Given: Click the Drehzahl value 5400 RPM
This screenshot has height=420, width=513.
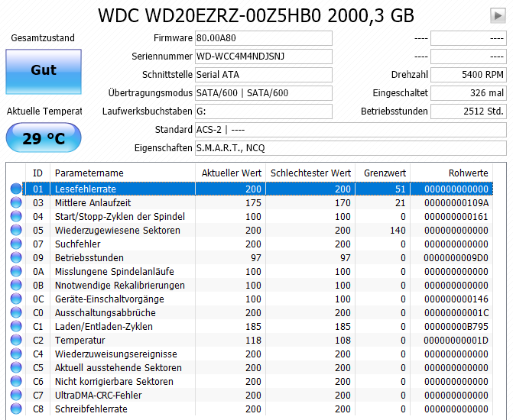Looking at the screenshot, I should click(469, 75).
